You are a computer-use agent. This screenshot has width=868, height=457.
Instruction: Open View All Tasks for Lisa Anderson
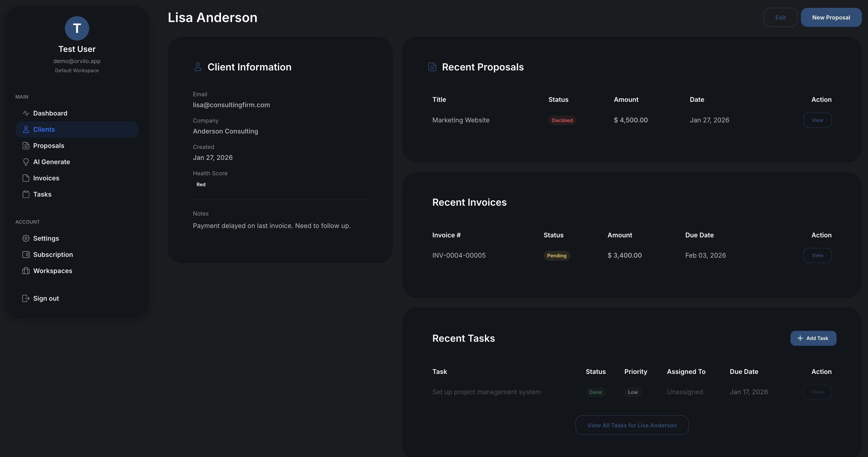631,425
